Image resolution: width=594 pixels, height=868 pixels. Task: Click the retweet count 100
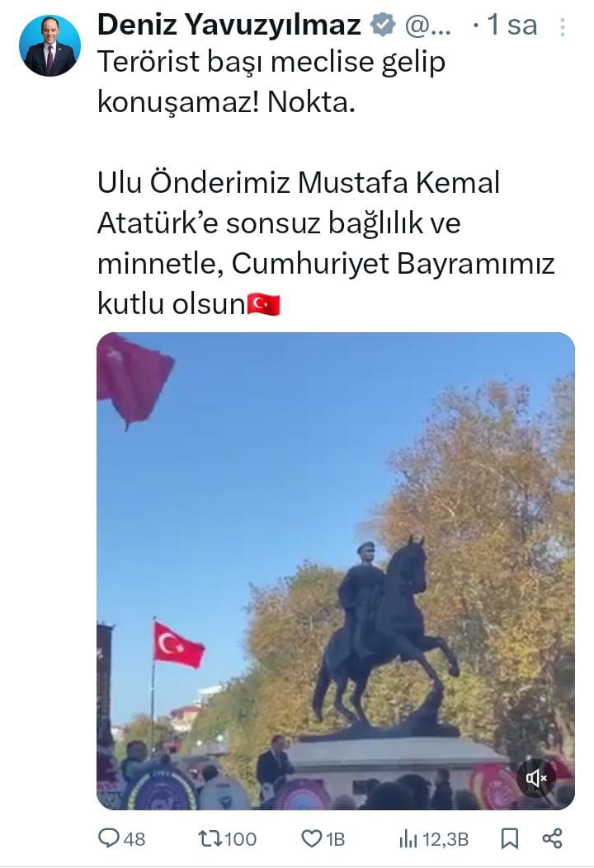238,839
